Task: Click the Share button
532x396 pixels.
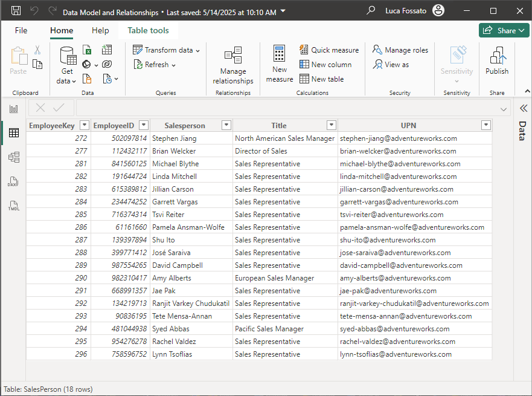Action: (x=504, y=30)
